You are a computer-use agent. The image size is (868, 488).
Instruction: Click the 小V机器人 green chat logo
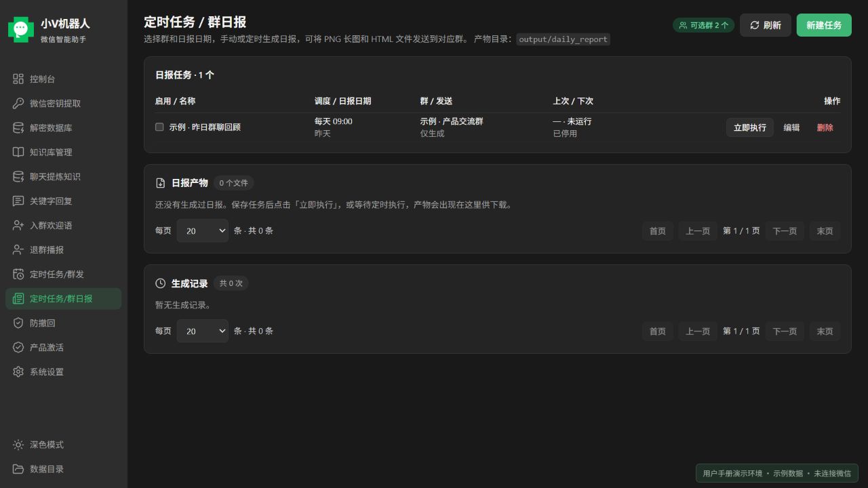pos(21,29)
